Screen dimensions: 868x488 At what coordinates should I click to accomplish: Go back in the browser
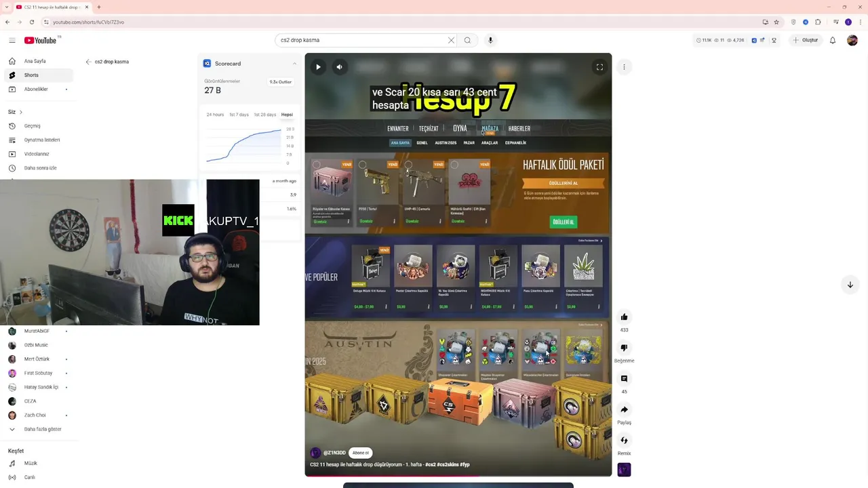pos(7,22)
